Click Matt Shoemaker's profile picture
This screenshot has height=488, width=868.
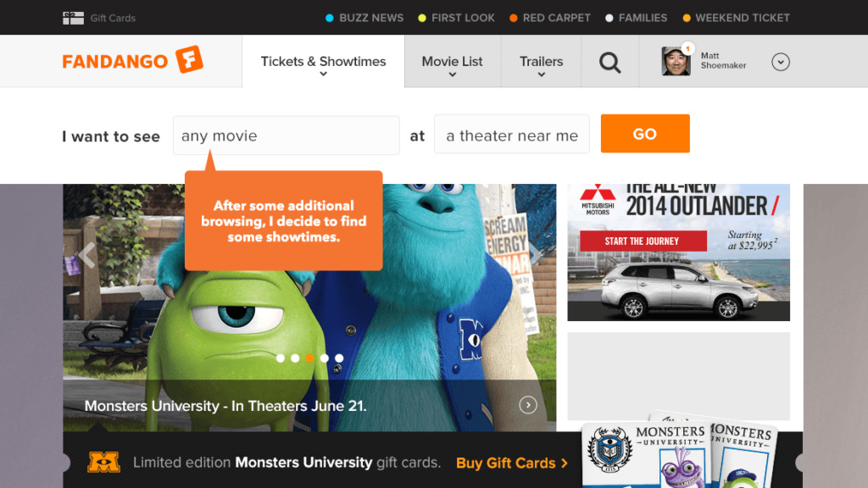click(676, 61)
